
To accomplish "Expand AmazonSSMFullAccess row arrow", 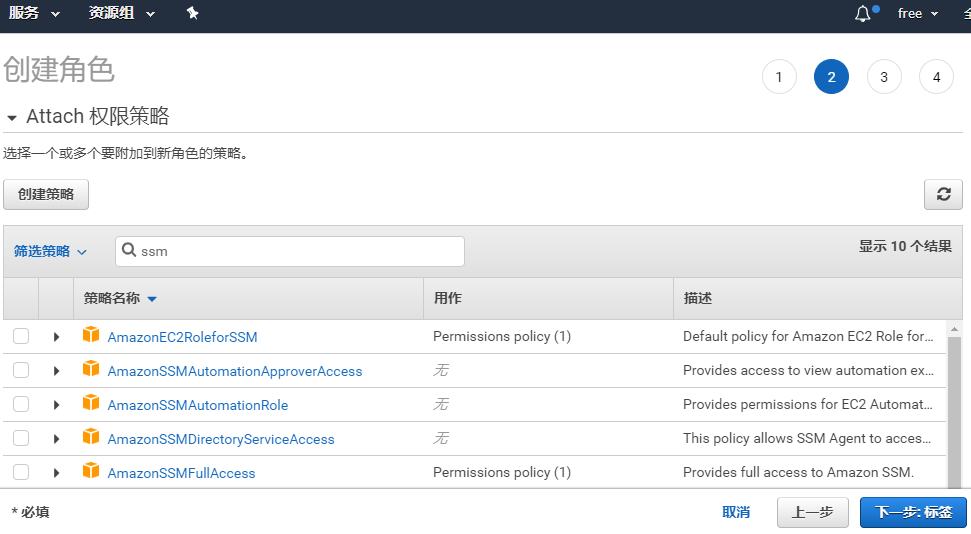I will [56, 473].
